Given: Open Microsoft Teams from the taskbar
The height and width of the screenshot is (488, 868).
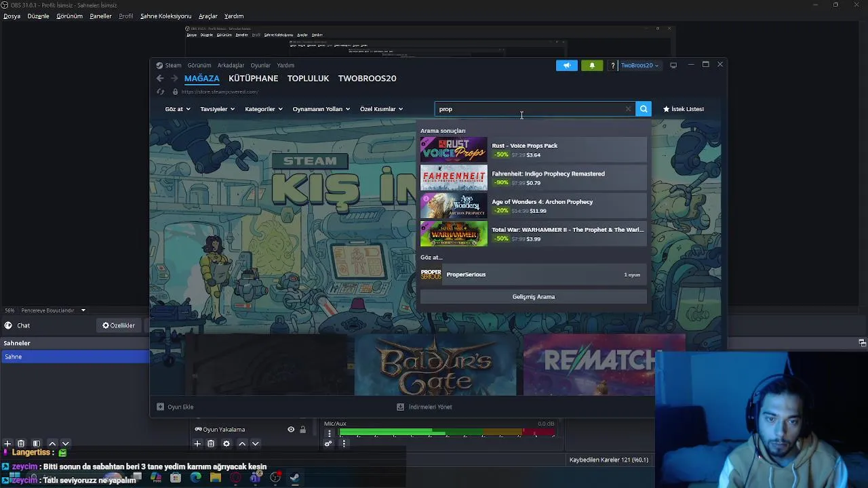Looking at the screenshot, I should (x=255, y=478).
